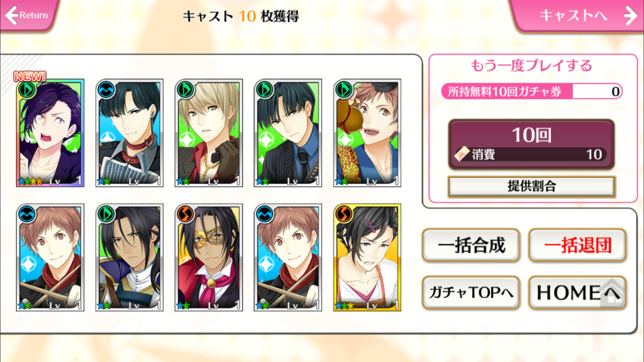Select the NEW purple-haired character card
The height and width of the screenshot is (362, 644).
50,133
